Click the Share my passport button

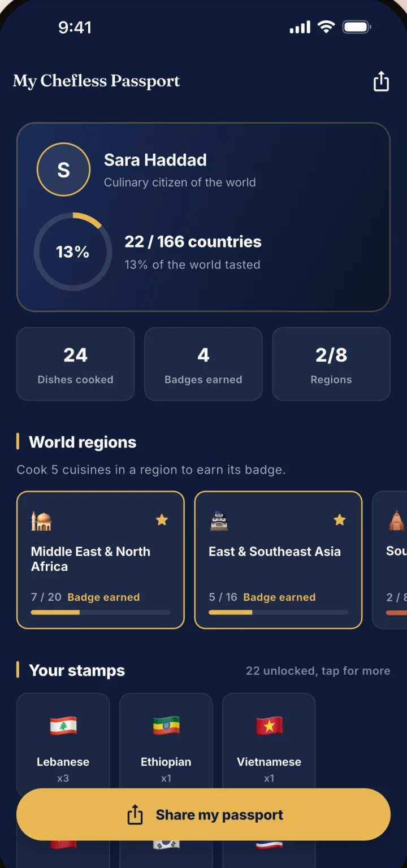[203, 815]
